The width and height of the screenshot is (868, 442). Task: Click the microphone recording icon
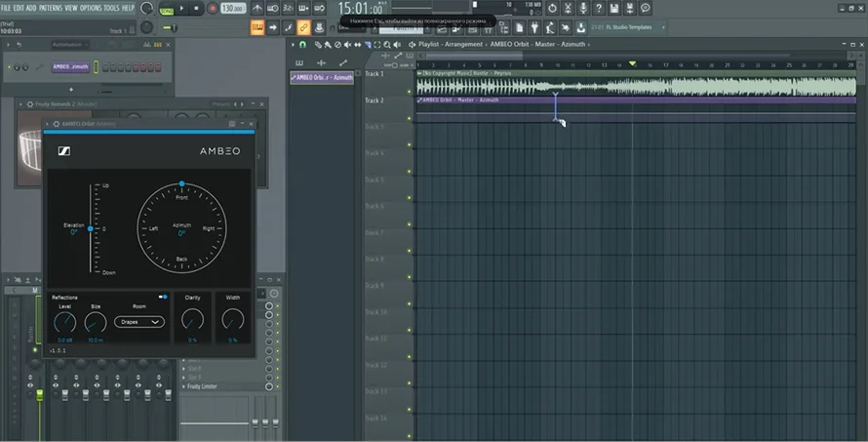click(583, 8)
